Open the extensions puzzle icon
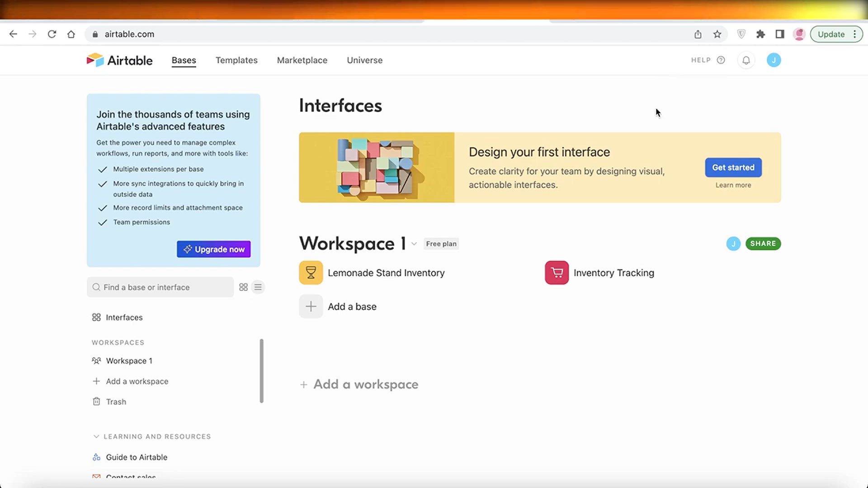 (x=761, y=34)
